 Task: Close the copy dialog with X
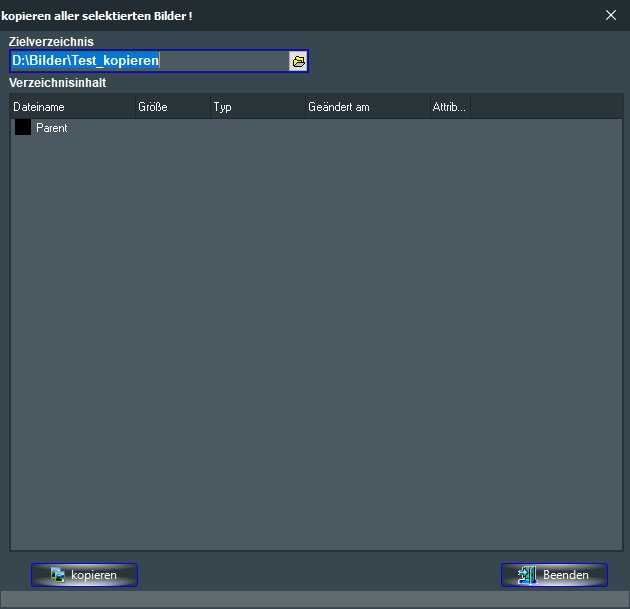click(611, 14)
